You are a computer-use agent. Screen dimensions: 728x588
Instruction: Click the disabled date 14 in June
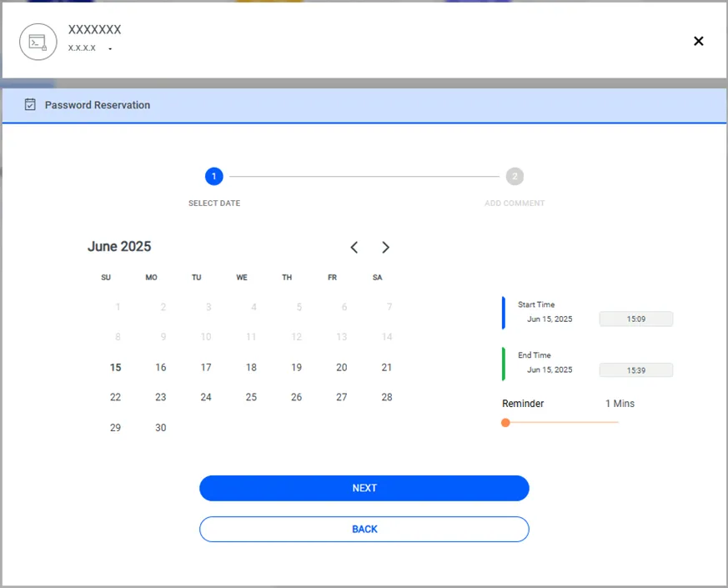pos(387,337)
